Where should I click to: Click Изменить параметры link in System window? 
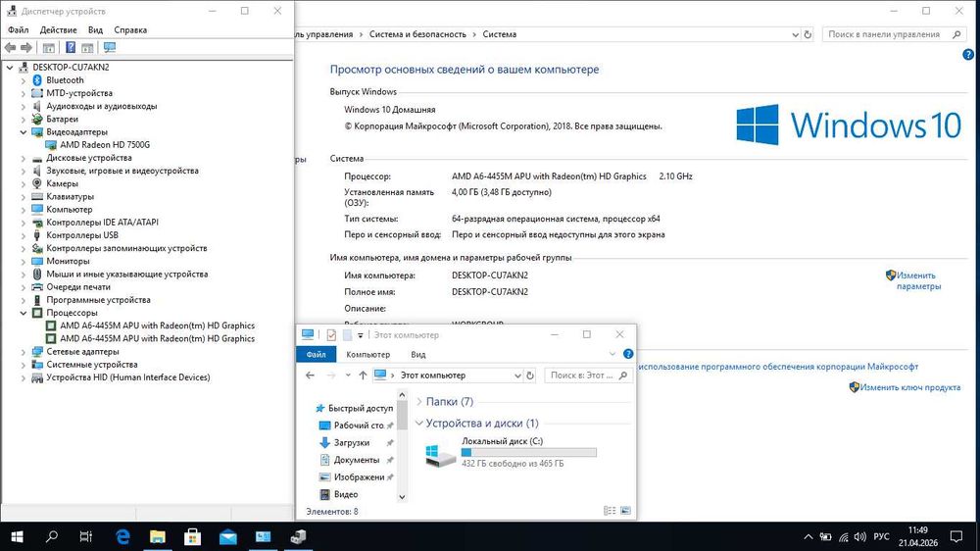(x=918, y=280)
